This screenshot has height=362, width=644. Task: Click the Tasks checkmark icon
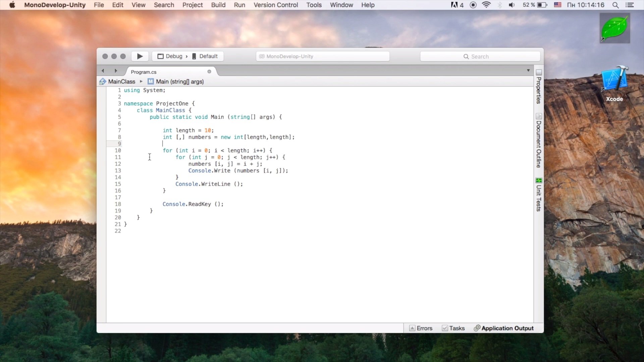(445, 328)
